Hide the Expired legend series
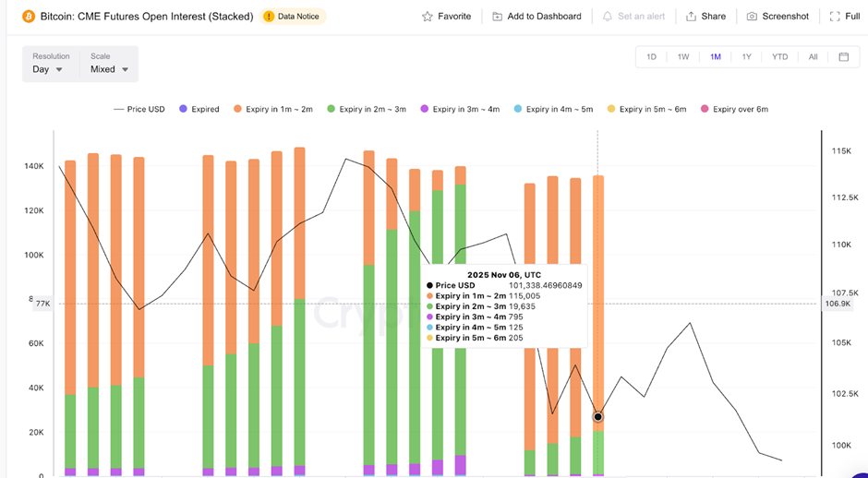 (x=199, y=109)
